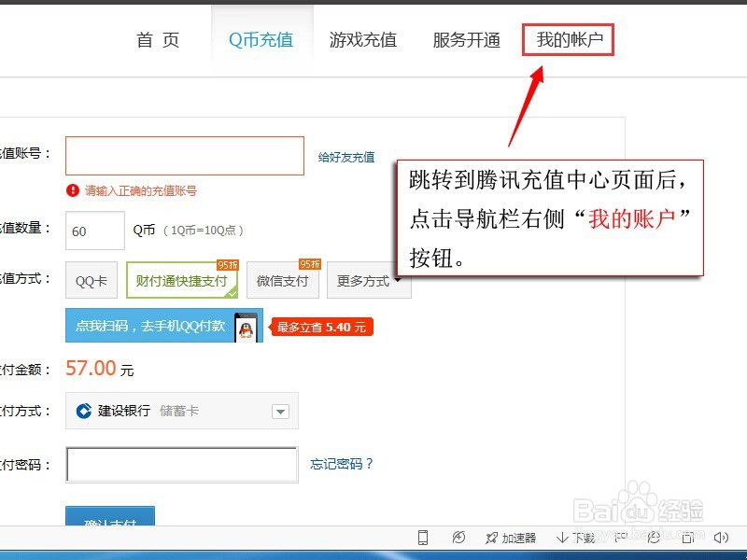Click the 95折 badge on 财付通快捷支付
The image size is (747, 560).
click(x=226, y=265)
